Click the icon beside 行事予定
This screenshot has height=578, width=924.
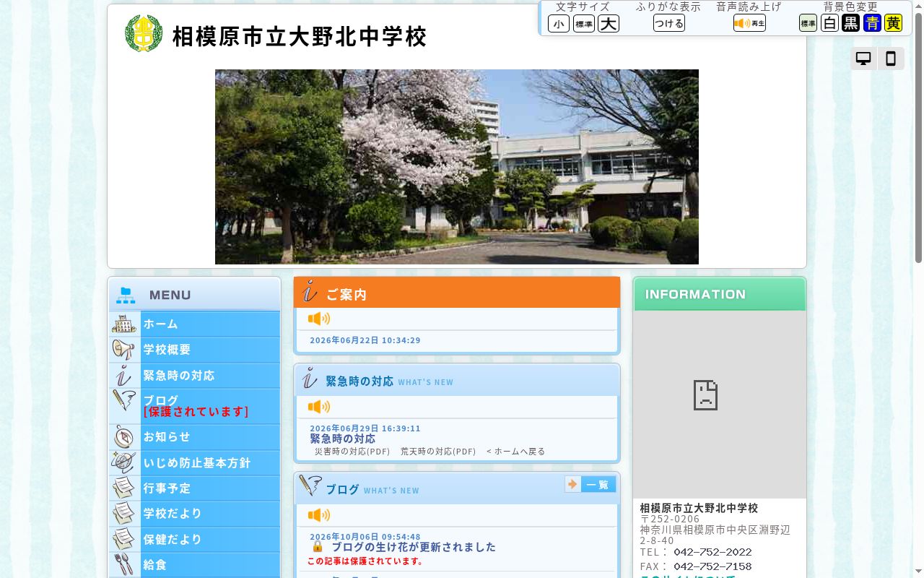pyautogui.click(x=124, y=488)
